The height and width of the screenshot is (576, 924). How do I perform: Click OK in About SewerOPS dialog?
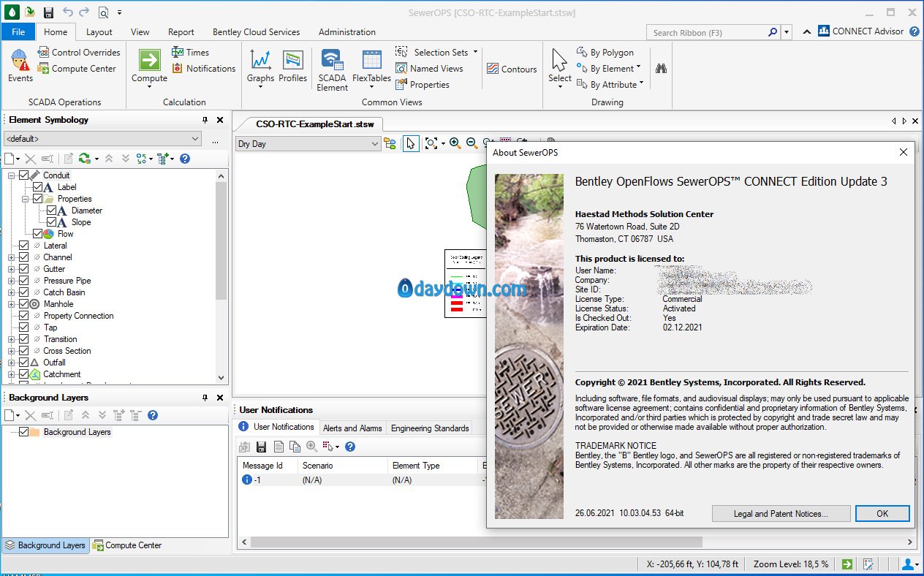pos(882,514)
